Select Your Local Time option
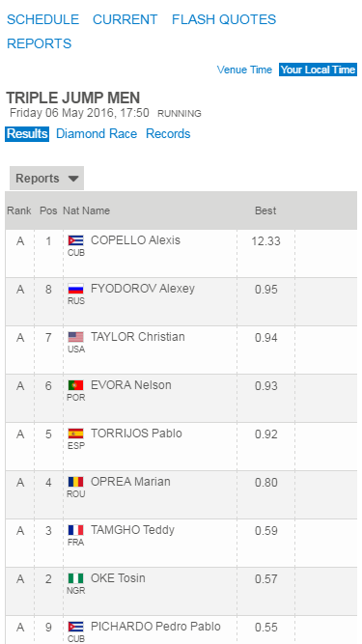The width and height of the screenshot is (362, 644). coord(319,70)
